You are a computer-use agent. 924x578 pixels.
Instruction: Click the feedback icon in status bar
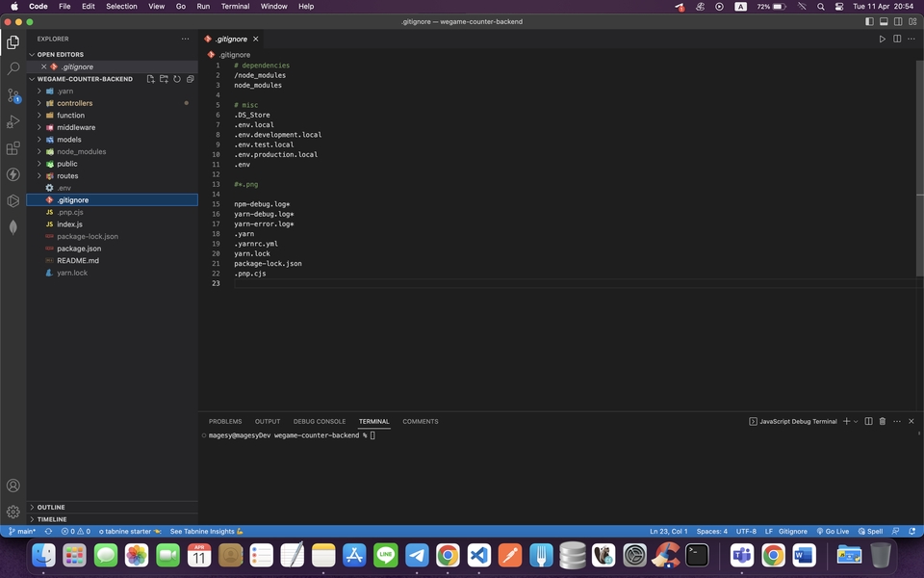coord(896,532)
